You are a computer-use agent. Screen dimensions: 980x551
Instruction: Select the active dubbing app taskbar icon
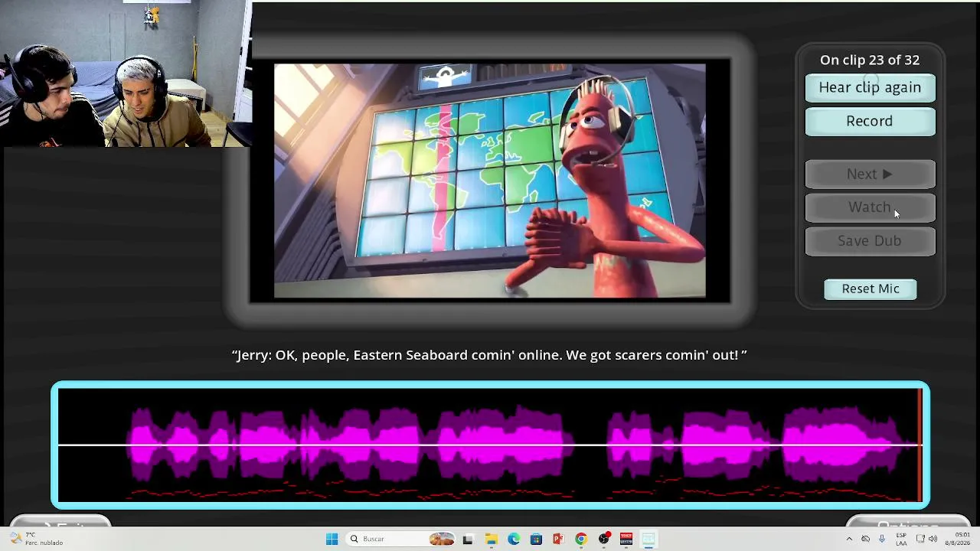coord(648,539)
